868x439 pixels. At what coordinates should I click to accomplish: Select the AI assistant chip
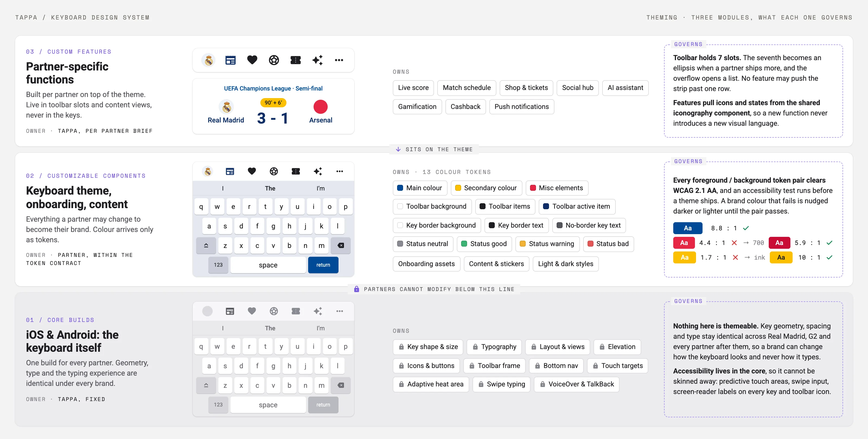click(626, 88)
